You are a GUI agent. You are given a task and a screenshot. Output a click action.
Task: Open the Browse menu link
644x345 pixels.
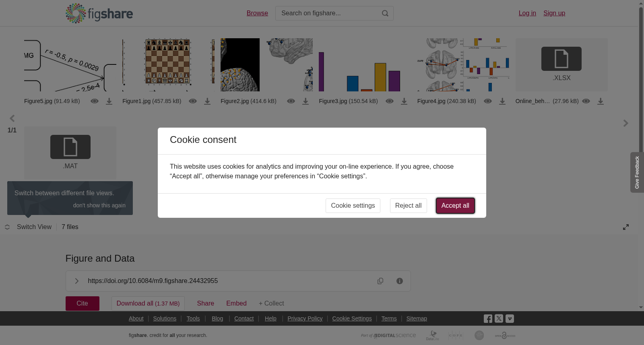[257, 13]
